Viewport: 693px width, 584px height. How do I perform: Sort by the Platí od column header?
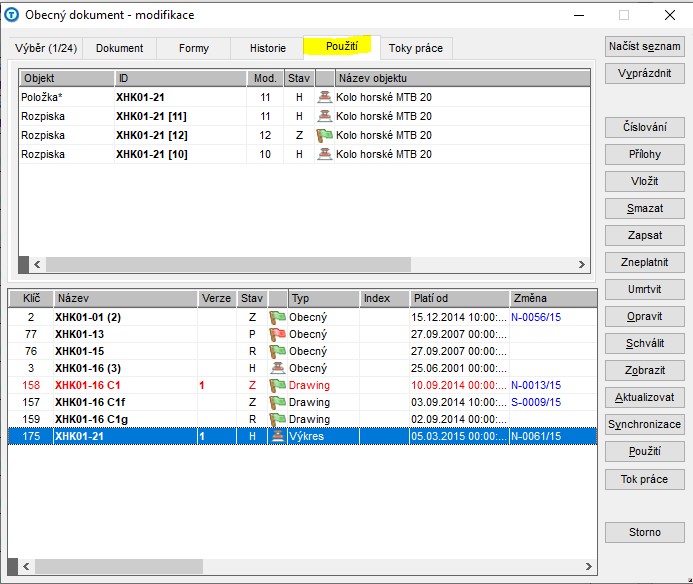459,298
